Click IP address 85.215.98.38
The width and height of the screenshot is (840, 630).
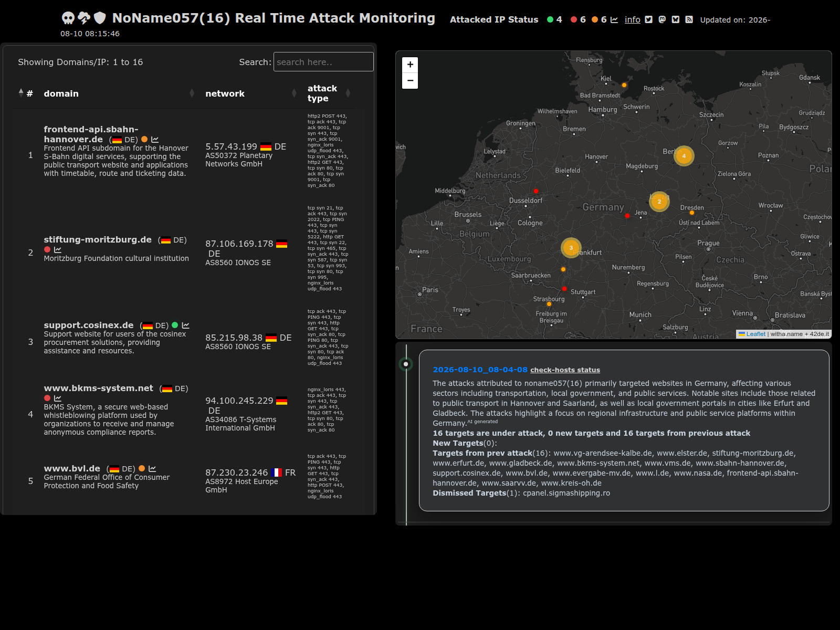pos(234,338)
